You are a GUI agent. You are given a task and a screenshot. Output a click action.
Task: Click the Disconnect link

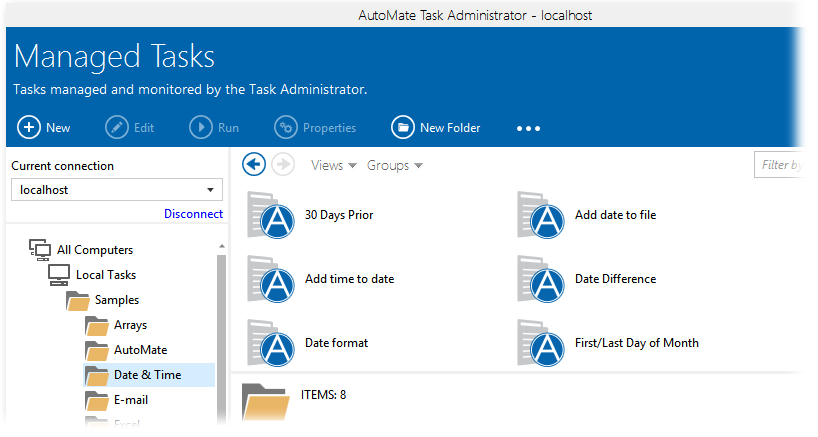194,214
